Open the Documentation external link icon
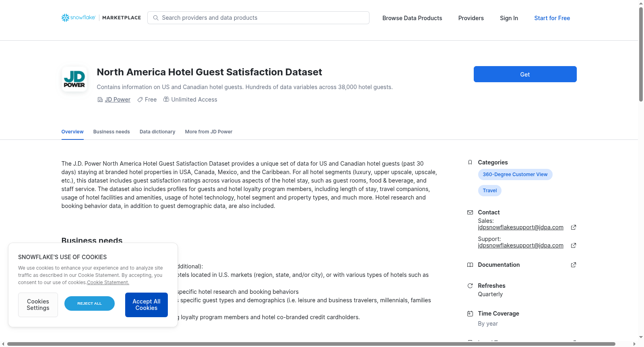This screenshot has width=644, height=347. [574, 265]
